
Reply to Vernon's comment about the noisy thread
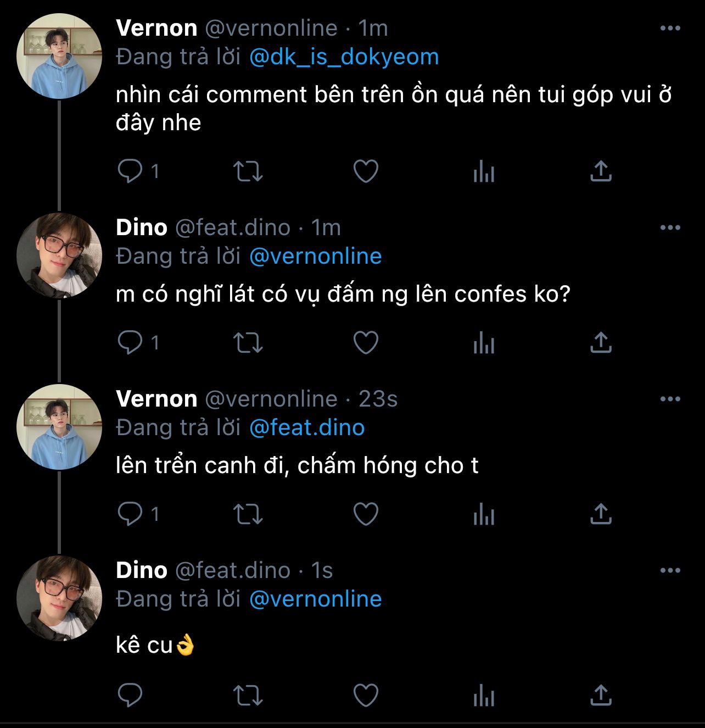[130, 171]
